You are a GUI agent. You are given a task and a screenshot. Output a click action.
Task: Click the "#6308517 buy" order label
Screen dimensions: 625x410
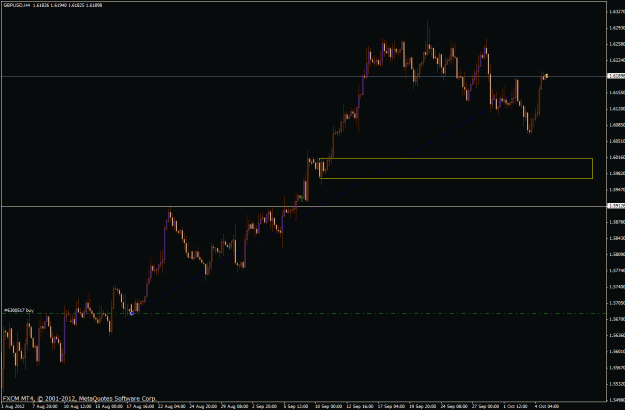(19, 310)
